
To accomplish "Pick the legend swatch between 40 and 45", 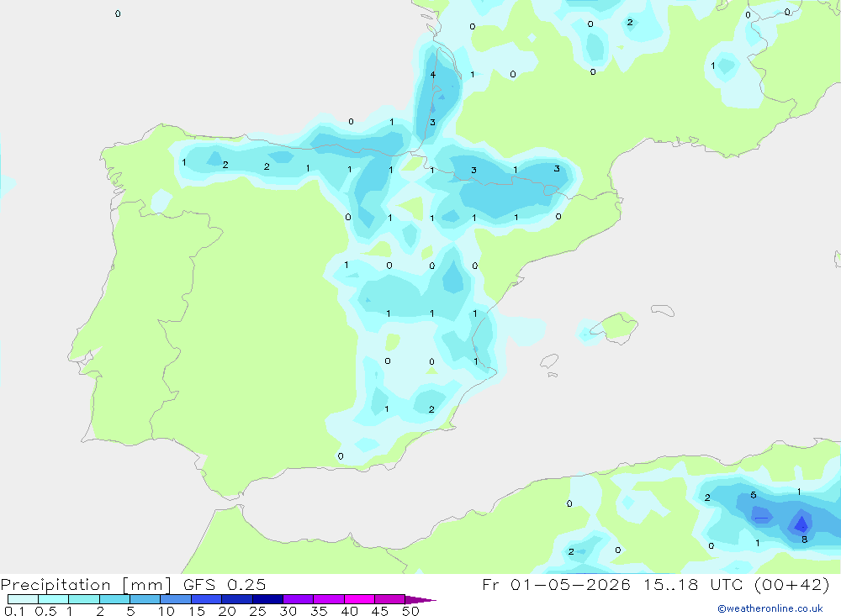I will [359, 599].
